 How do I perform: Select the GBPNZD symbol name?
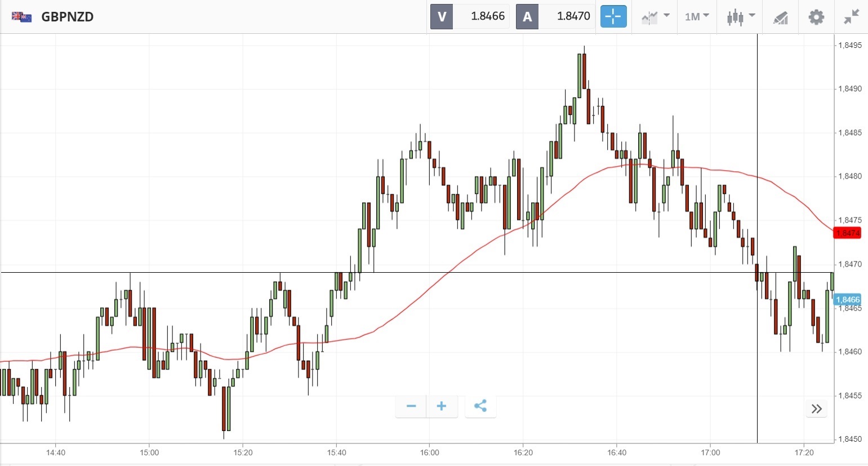tap(68, 17)
